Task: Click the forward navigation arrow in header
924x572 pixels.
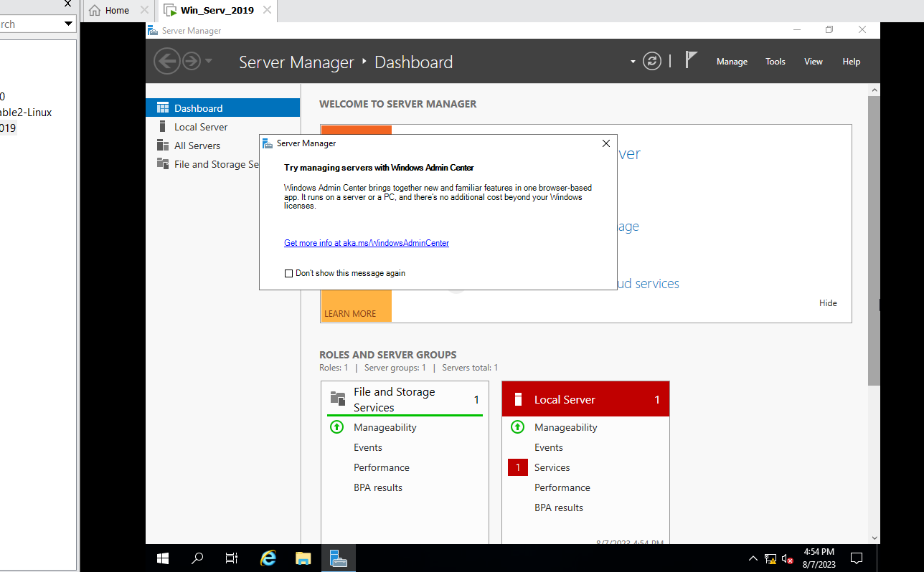Action: click(x=191, y=61)
